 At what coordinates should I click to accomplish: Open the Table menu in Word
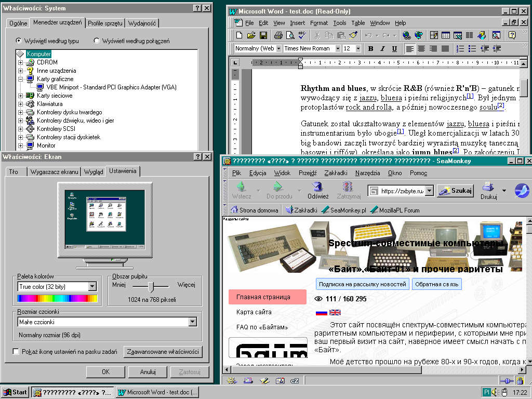tap(358, 23)
